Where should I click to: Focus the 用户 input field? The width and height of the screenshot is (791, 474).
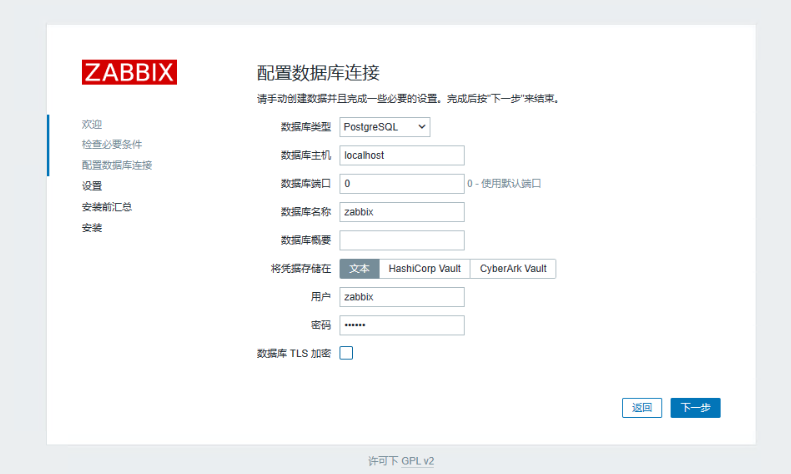pyautogui.click(x=402, y=297)
